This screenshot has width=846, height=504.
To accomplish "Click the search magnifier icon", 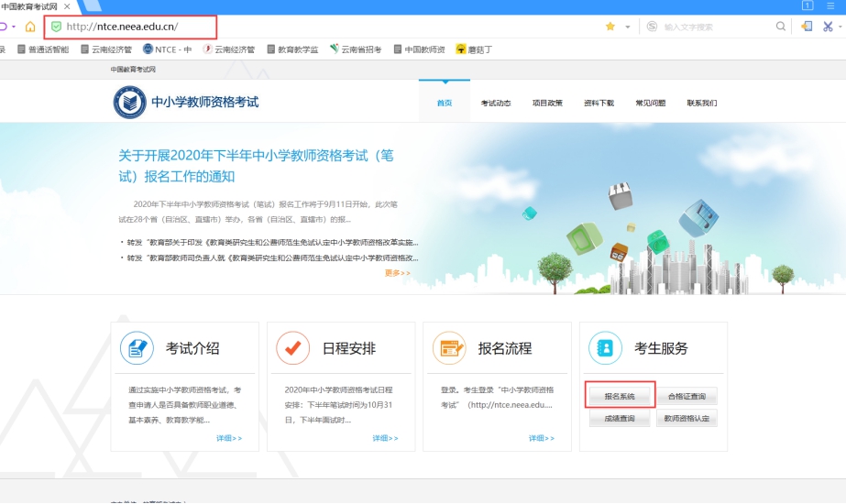I will [x=781, y=27].
